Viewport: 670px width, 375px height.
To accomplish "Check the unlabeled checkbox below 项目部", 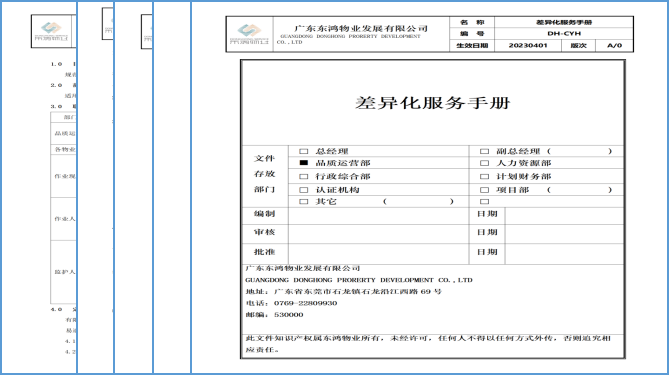I will click(x=484, y=202).
